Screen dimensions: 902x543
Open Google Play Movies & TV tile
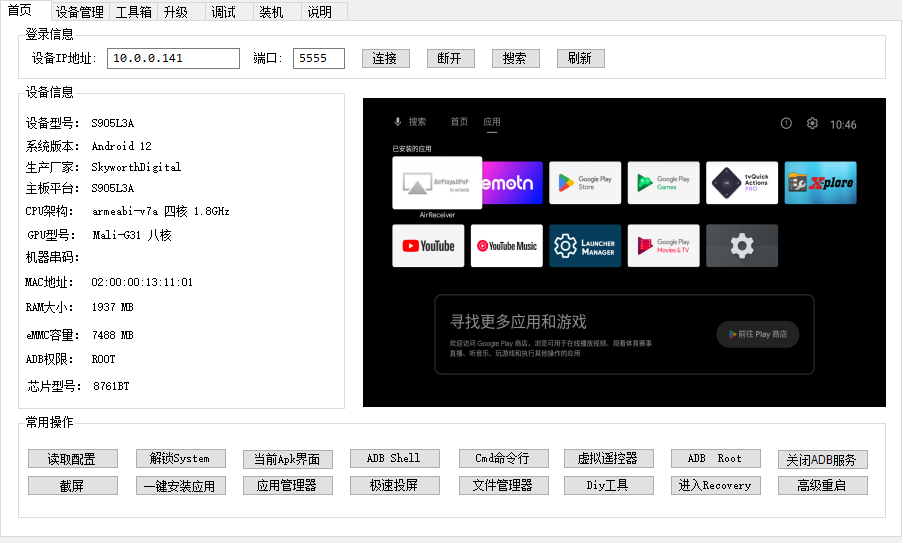coord(663,246)
